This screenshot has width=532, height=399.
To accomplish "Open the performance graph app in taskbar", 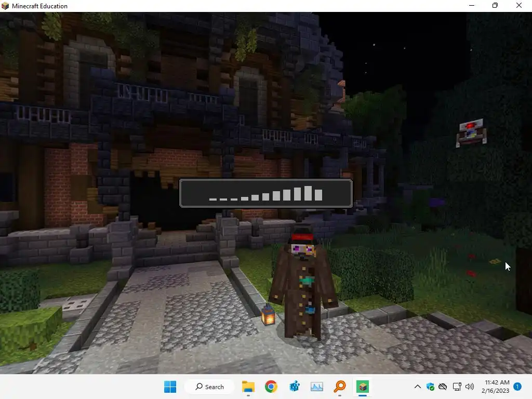I will point(317,387).
